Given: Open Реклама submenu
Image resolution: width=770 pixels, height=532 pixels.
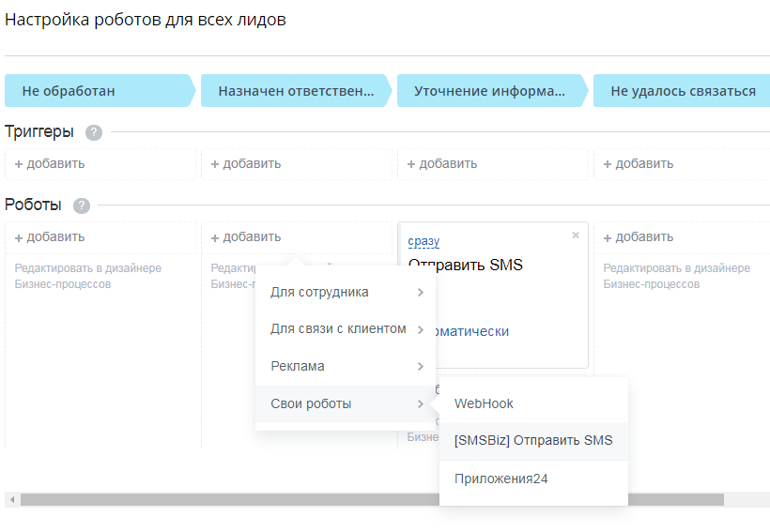Looking at the screenshot, I should pos(346,367).
